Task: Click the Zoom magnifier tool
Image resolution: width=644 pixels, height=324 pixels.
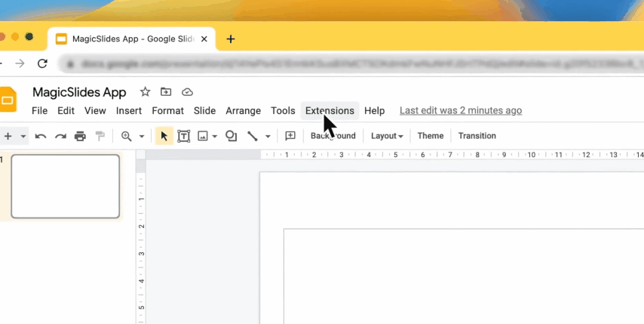Action: coord(126,136)
